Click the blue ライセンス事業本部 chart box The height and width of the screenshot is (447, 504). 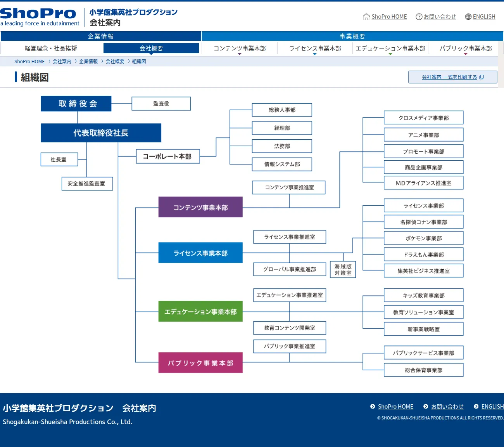[200, 253]
